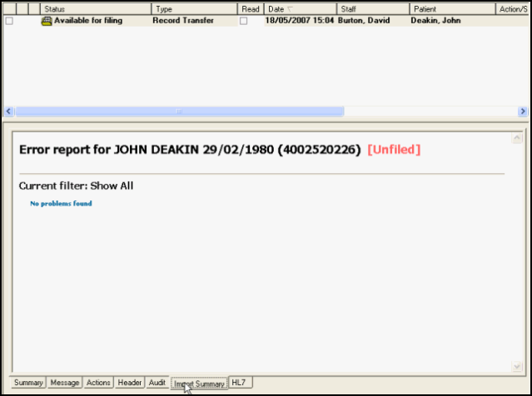Click the horizontal scrollbar thumb in the list

click(x=179, y=111)
